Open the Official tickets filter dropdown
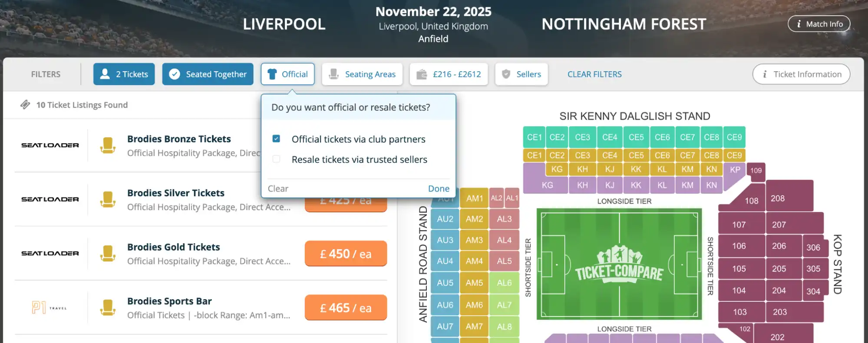The image size is (868, 343). tap(287, 74)
